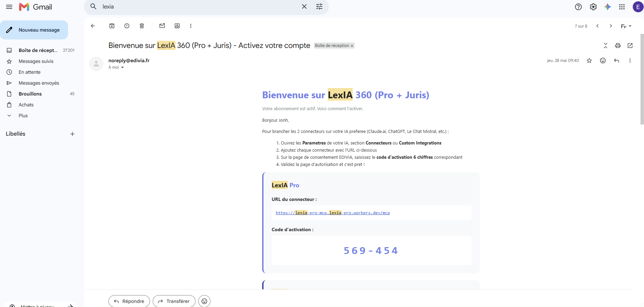Go back to search results arrow
Image resolution: width=644 pixels, height=307 pixels.
click(x=93, y=26)
